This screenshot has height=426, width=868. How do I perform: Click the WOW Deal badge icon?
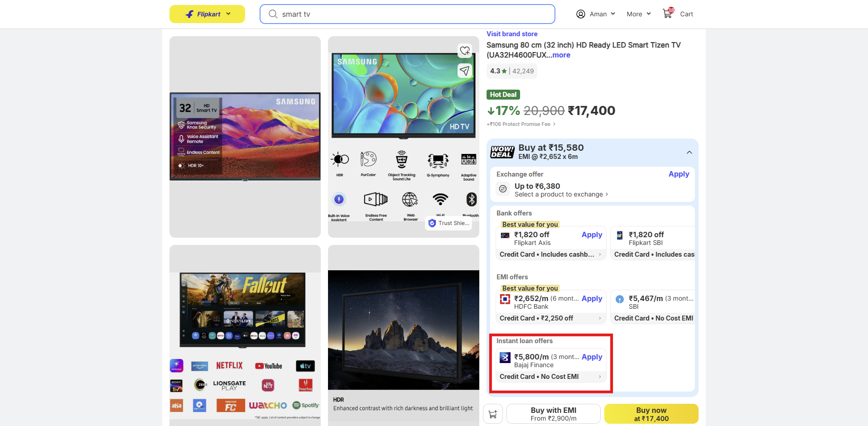(x=502, y=152)
